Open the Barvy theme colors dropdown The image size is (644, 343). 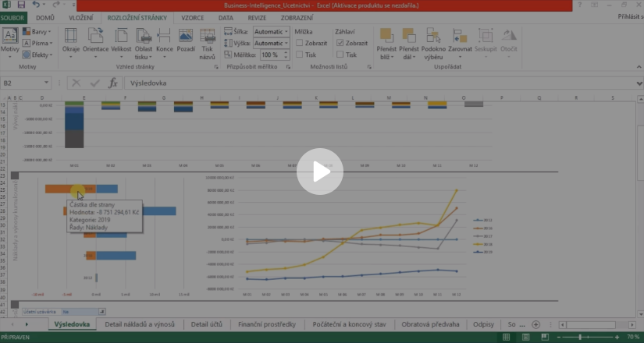click(37, 32)
